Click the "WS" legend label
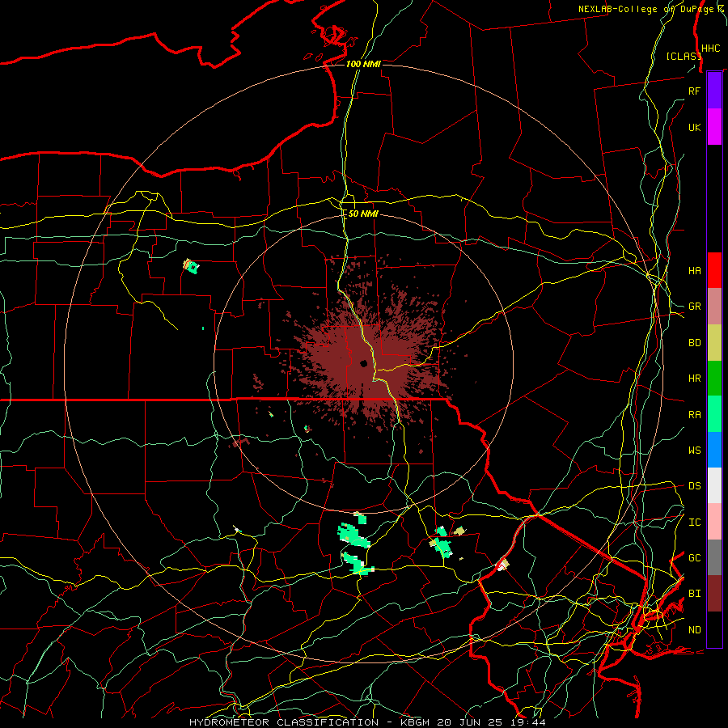 [x=694, y=450]
